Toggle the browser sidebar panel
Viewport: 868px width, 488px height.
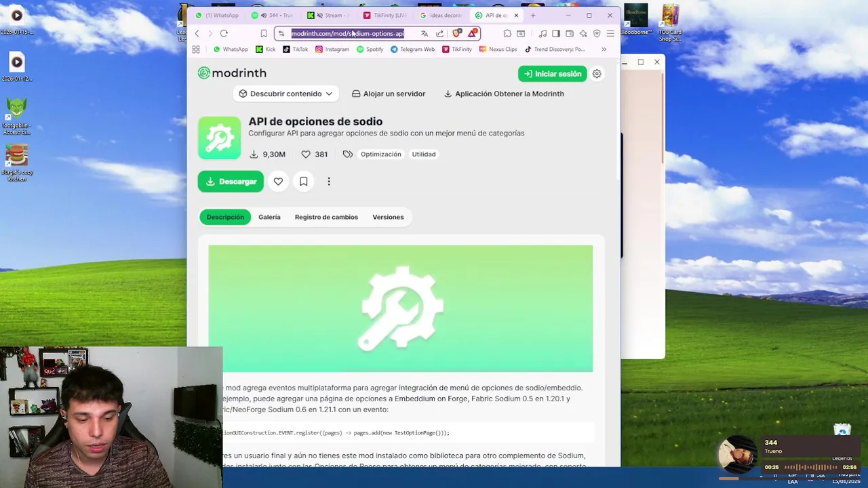click(556, 33)
